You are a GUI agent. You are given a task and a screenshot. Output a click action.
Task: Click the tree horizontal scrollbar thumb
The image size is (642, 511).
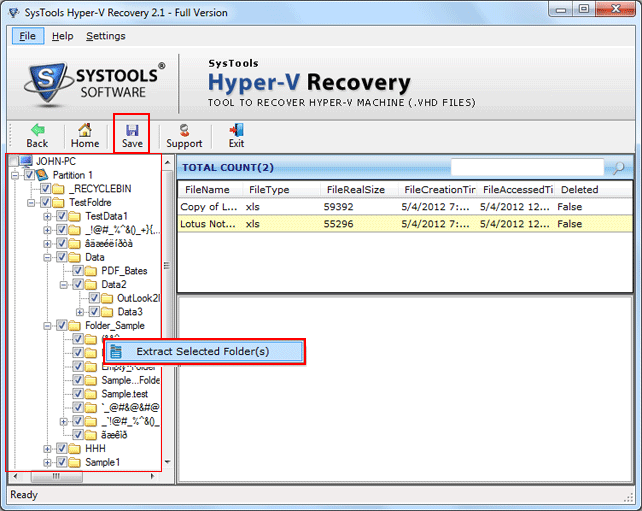click(57, 476)
